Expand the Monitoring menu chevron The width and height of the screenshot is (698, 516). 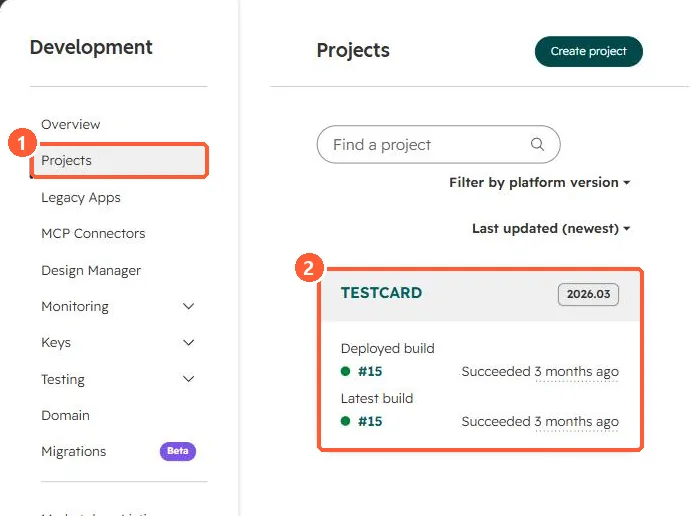pyautogui.click(x=189, y=306)
